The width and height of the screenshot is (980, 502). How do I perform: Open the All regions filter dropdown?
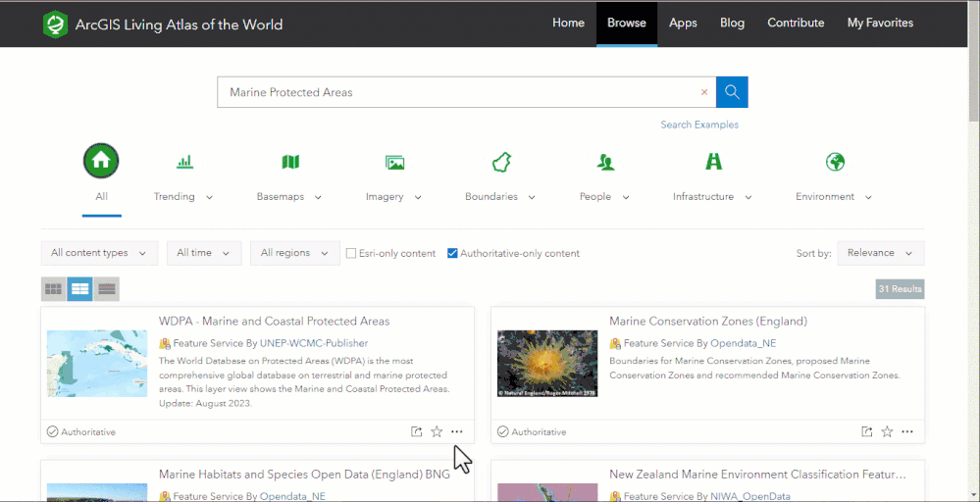point(294,253)
